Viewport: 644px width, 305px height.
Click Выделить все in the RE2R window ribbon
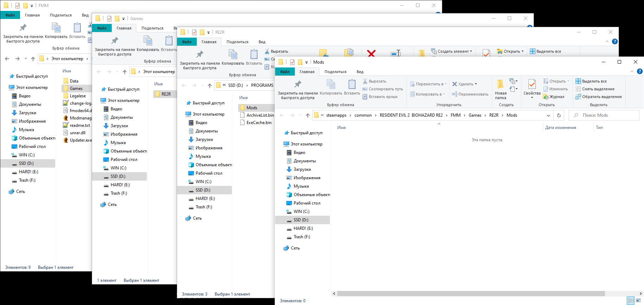coord(545,51)
